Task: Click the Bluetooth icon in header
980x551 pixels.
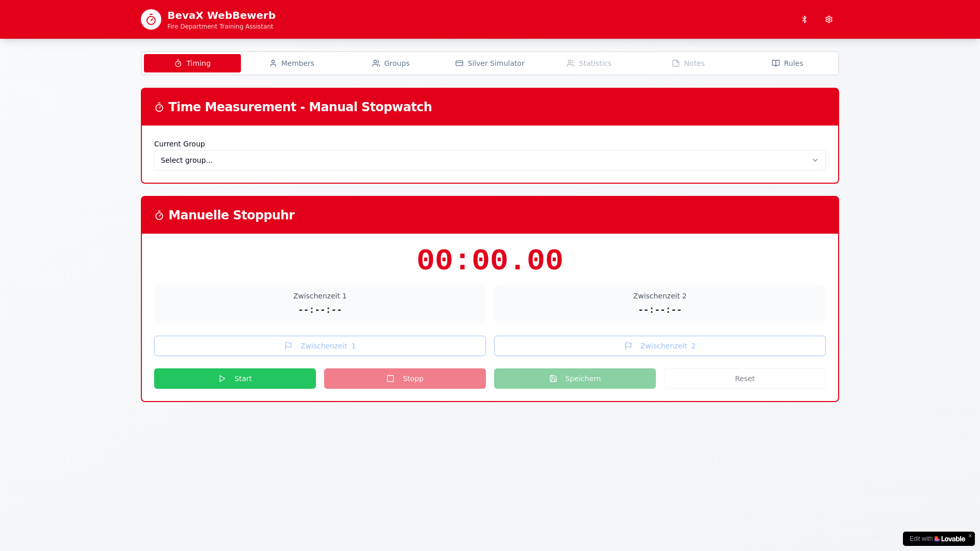Action: click(x=804, y=19)
